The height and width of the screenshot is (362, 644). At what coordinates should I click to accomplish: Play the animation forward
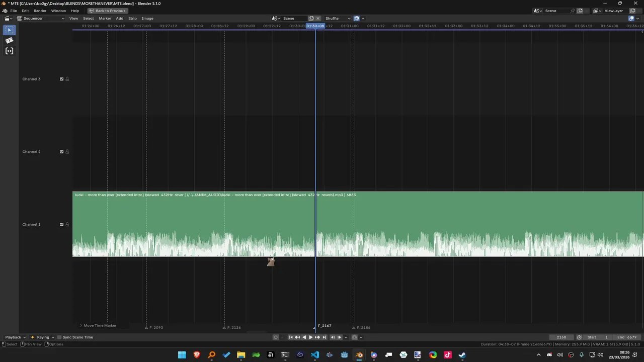pos(310,337)
